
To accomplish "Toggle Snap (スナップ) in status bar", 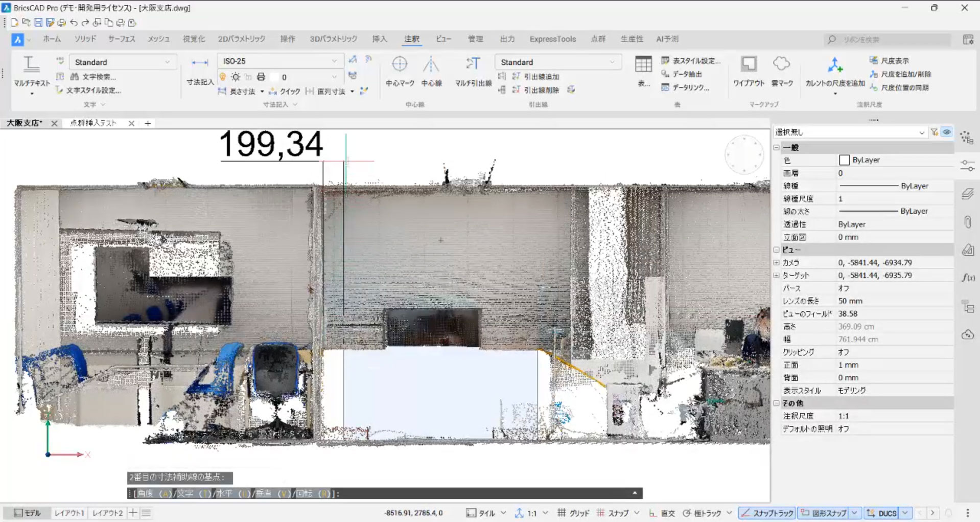I will 613,513.
